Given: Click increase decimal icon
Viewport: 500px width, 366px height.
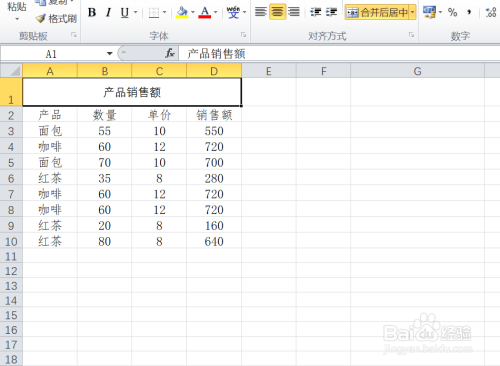Looking at the screenshot, I should pyautogui.click(x=491, y=13).
